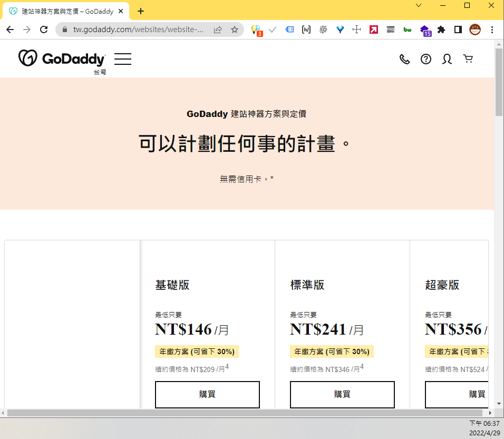Open the lightbulb extension with badge 3

coord(257,30)
